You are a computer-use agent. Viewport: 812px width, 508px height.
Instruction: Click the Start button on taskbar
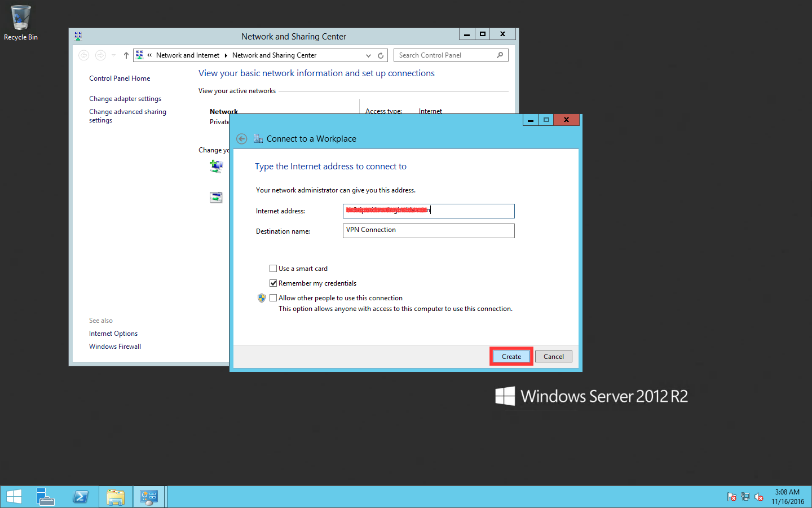[14, 497]
